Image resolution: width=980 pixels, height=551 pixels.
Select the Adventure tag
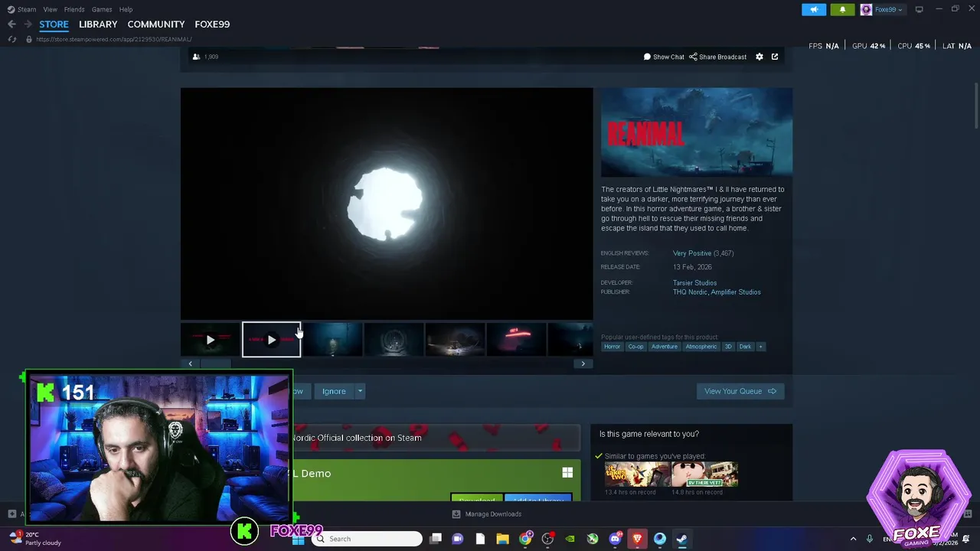point(665,347)
